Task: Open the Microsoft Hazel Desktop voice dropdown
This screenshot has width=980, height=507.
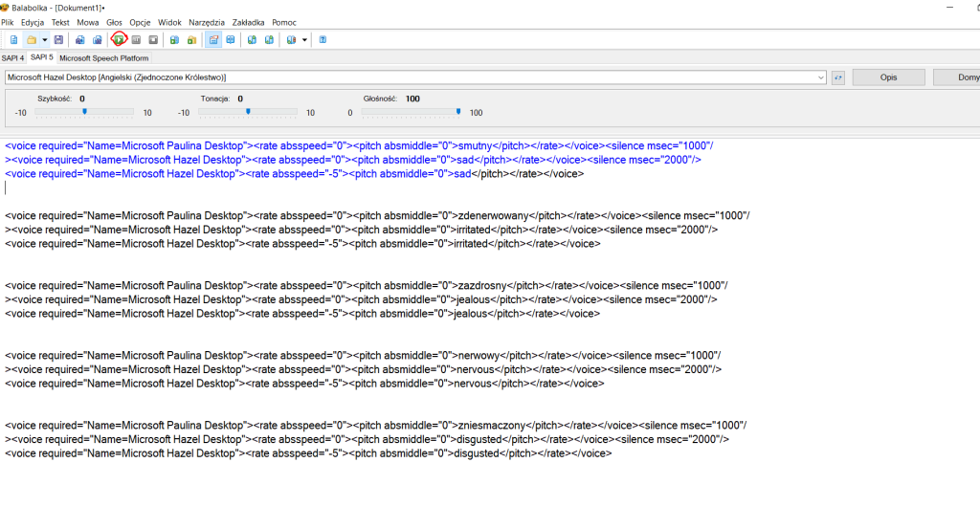Action: pos(821,77)
